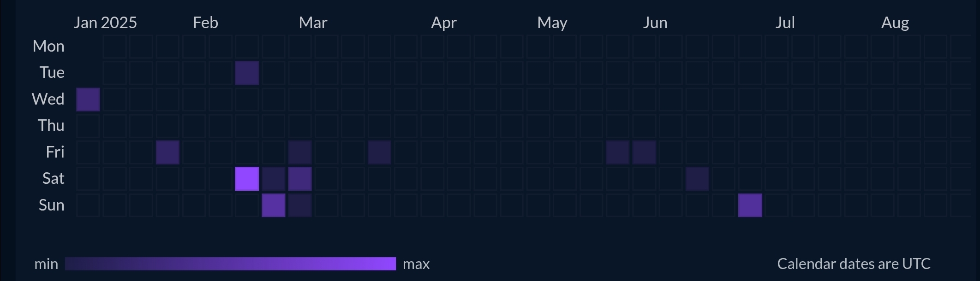Click the highlighted Tuesday cell in February
Screen dimensions: 980x281
coord(247,73)
